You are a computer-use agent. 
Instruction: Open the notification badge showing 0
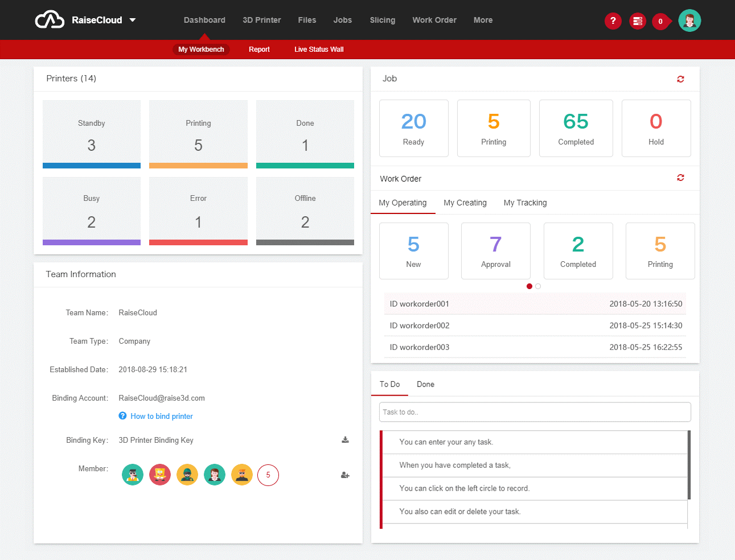click(x=662, y=21)
